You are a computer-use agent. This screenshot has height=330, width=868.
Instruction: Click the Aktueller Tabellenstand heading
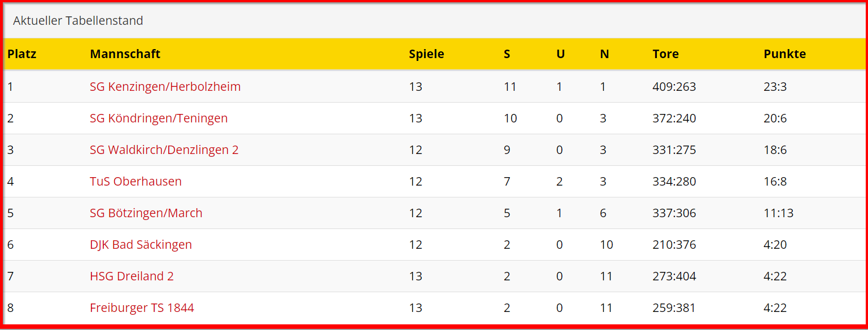point(78,21)
